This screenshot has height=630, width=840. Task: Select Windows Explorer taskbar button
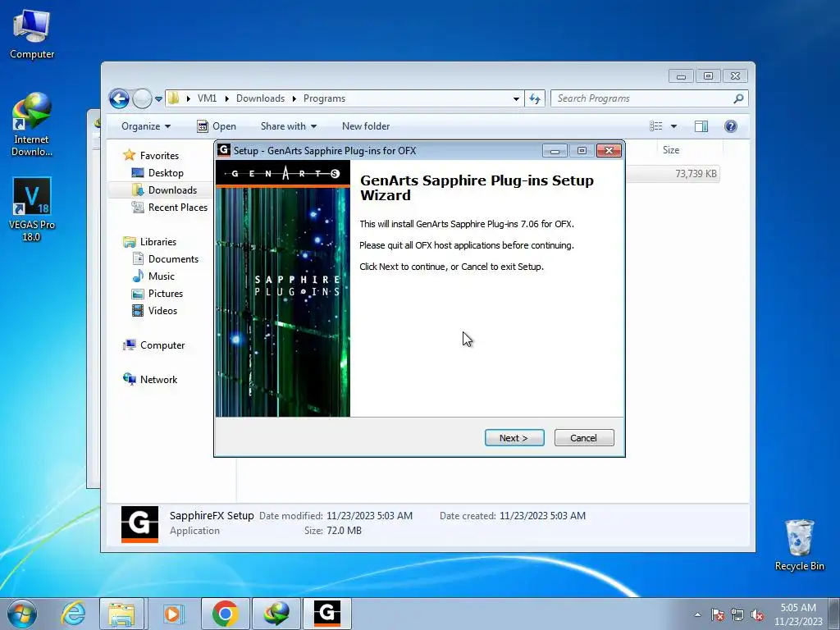point(121,614)
